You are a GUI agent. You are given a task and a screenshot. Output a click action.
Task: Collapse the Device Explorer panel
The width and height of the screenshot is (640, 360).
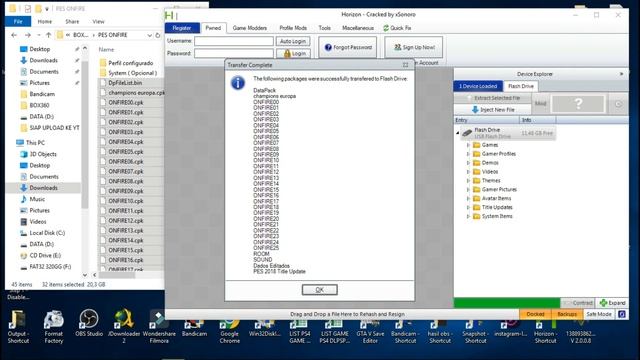coord(621,74)
